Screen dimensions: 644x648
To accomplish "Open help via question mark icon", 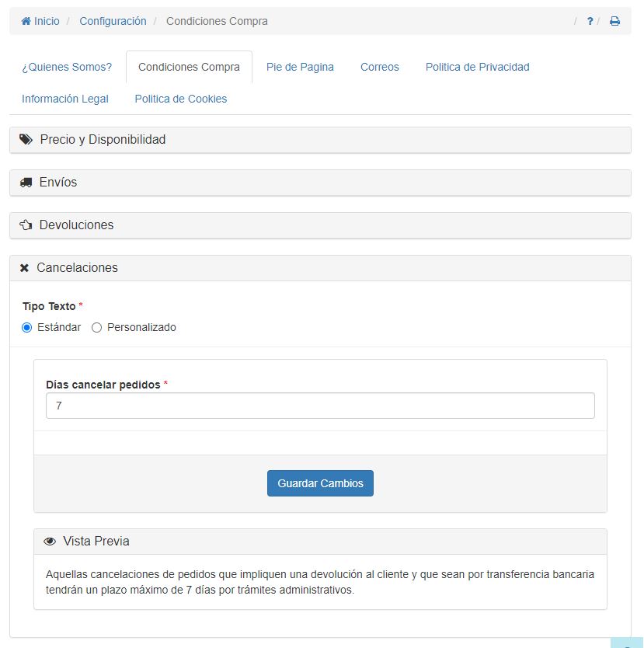I will pos(590,22).
